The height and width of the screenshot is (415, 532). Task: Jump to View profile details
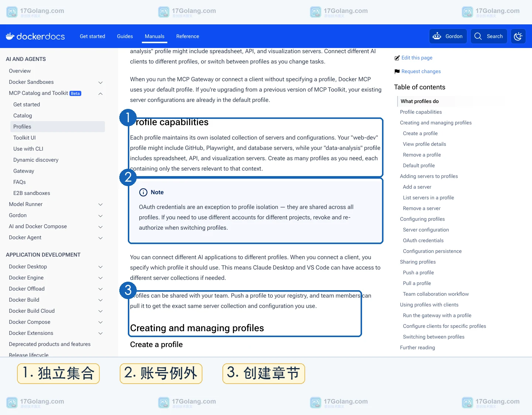coord(424,144)
